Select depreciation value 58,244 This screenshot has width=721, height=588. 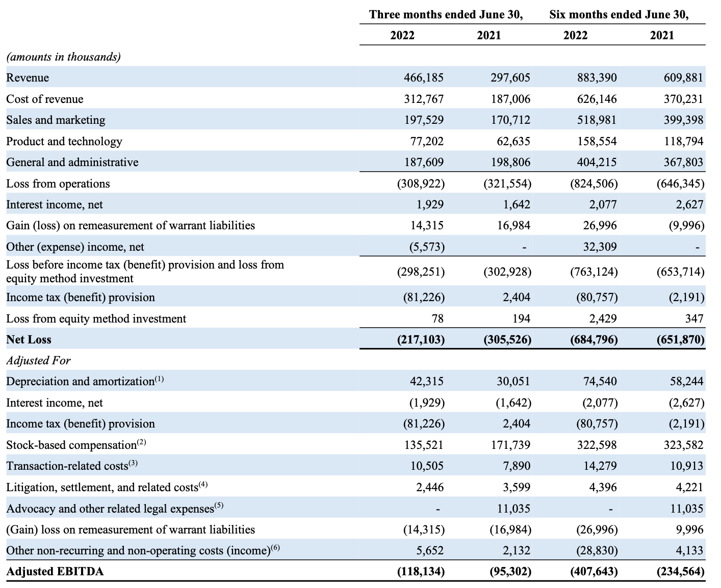(686, 381)
